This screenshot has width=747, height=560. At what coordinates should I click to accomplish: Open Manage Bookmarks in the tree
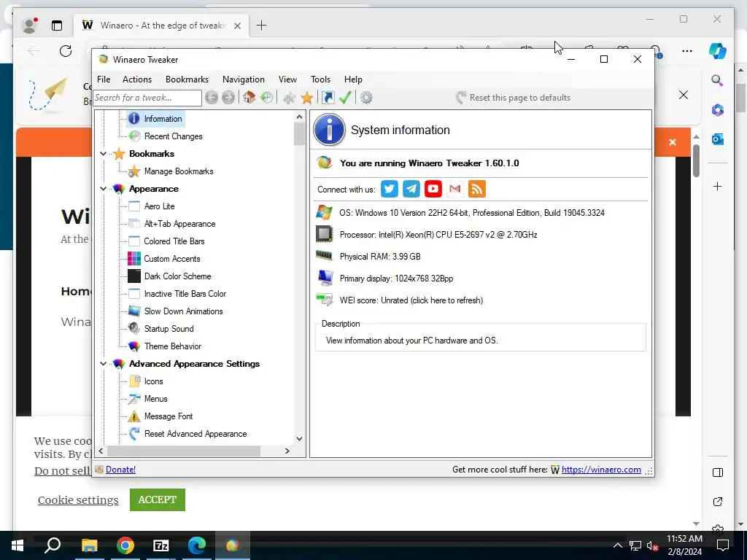(179, 171)
